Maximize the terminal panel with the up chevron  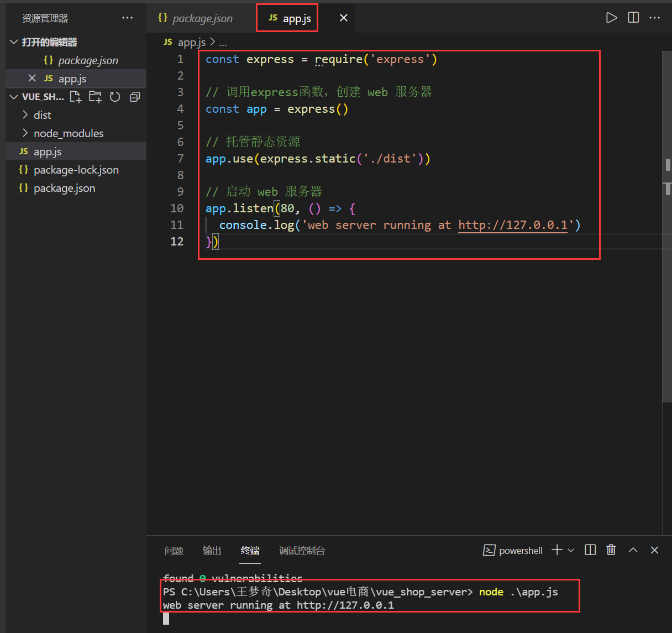pos(633,550)
